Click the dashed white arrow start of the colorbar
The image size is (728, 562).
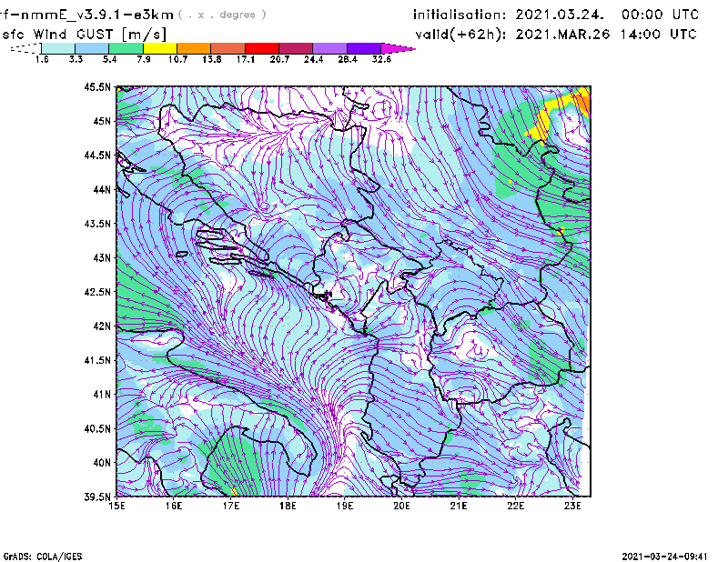click(25, 48)
